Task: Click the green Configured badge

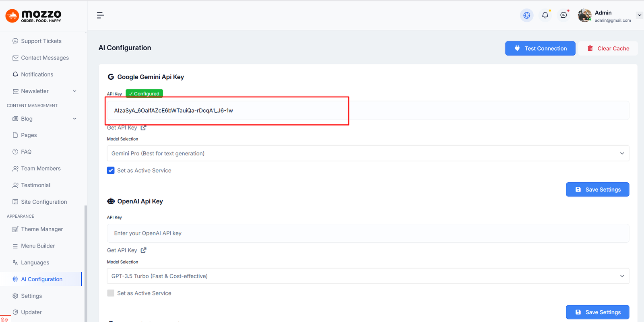Action: (144, 93)
